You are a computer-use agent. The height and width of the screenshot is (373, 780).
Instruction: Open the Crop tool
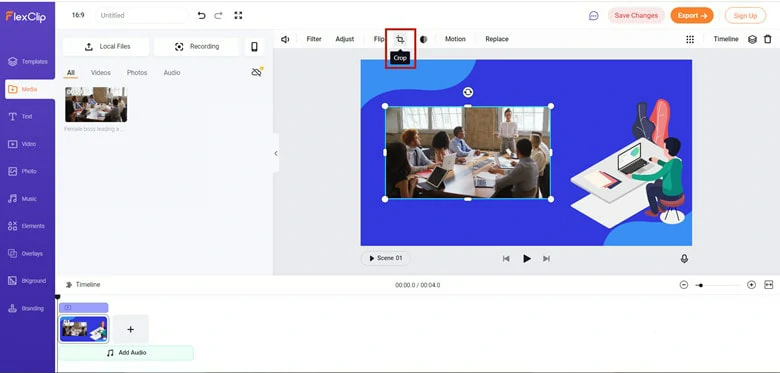(400, 39)
